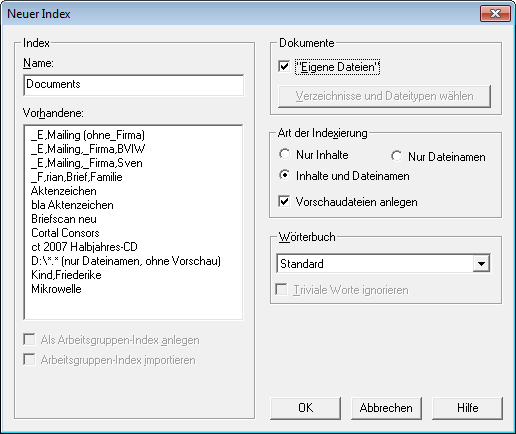This screenshot has height=434, width=516.
Task: Choose Mikrowelle in existing indexes list
Action: click(56, 289)
